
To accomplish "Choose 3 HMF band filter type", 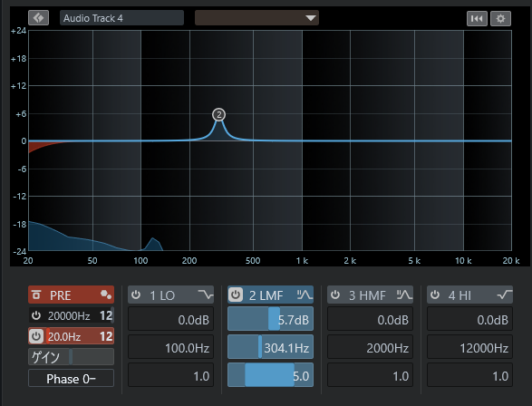I will (x=404, y=295).
